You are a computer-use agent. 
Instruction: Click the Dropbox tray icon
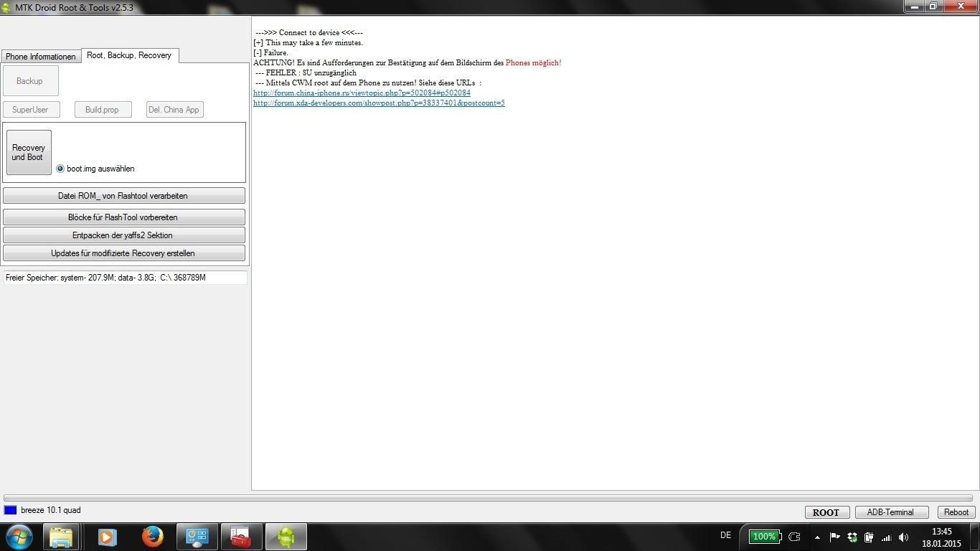(x=852, y=537)
